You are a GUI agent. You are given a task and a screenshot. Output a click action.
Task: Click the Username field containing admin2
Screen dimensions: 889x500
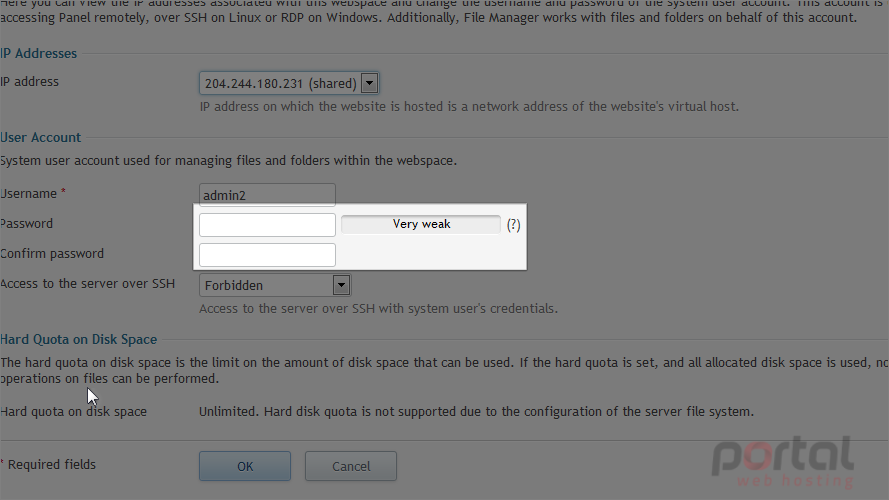click(267, 195)
